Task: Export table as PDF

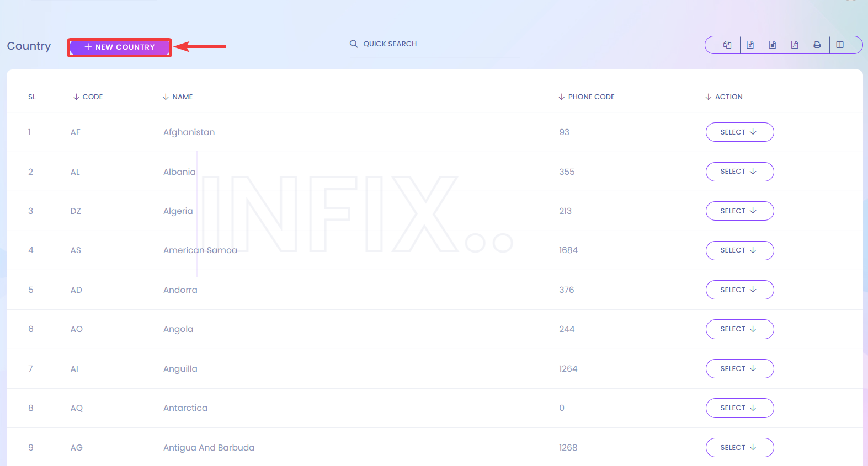Action: tap(795, 45)
